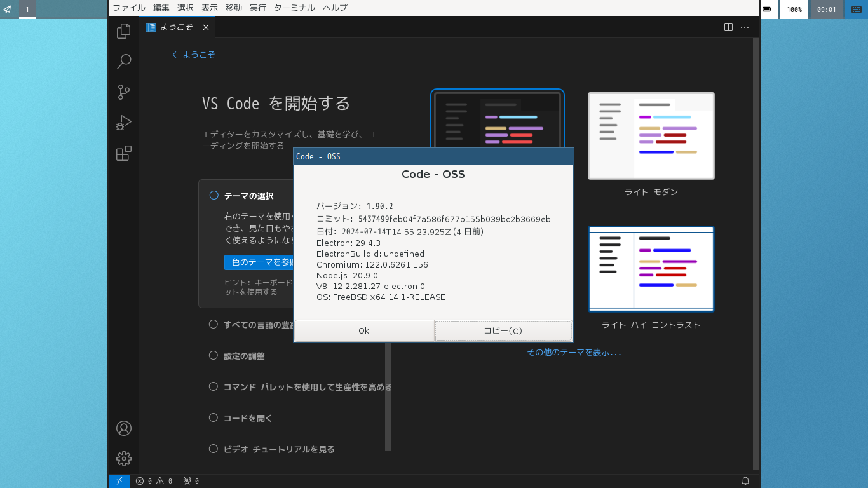Expand コマンド パレット productivity step

pyautogui.click(x=308, y=387)
